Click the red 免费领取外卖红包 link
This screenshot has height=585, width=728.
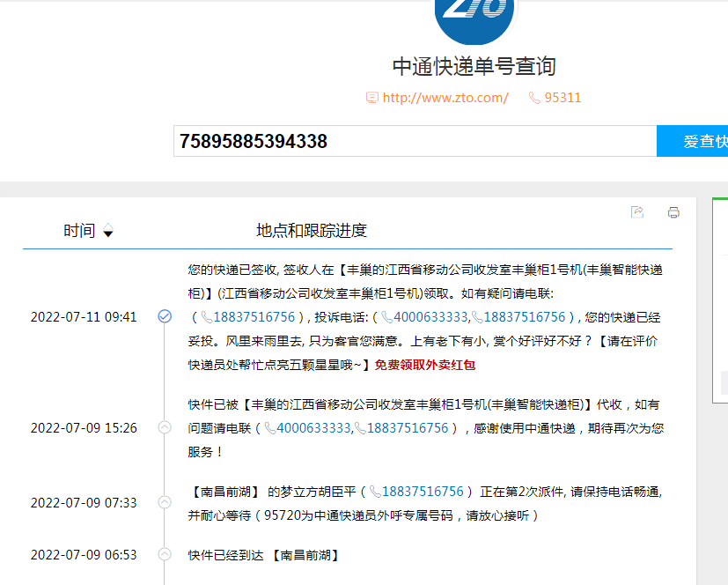coord(425,366)
